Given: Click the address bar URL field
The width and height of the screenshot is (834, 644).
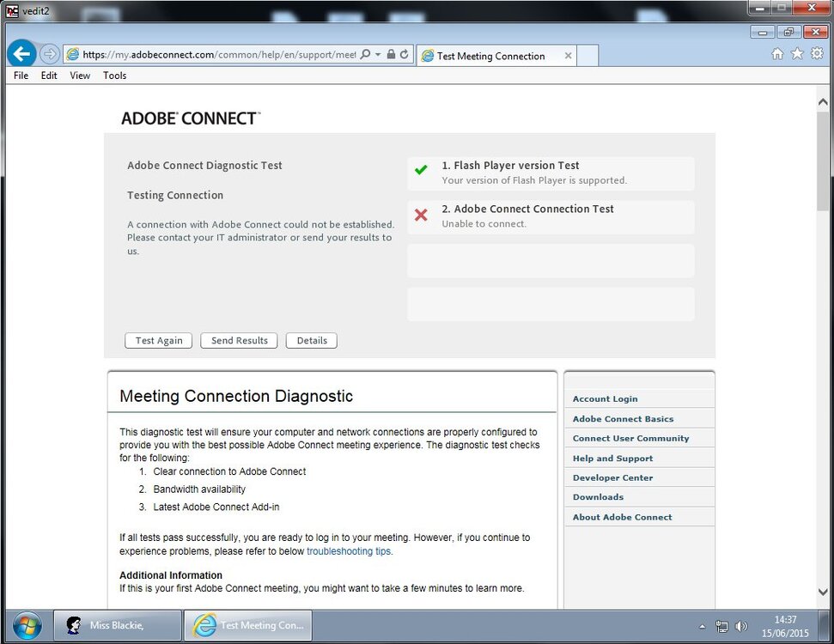Looking at the screenshot, I should click(x=219, y=54).
